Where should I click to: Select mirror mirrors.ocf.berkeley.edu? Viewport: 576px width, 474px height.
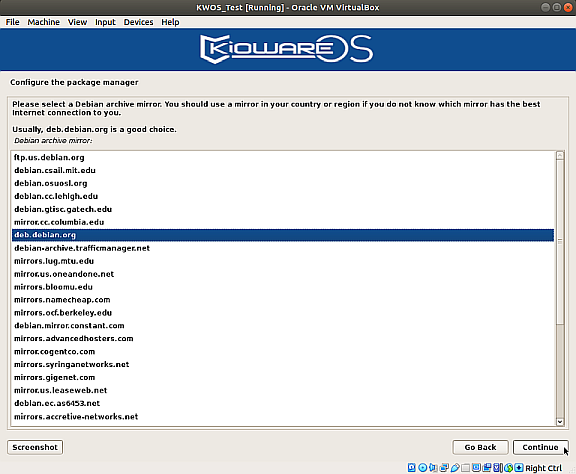[x=283, y=313]
